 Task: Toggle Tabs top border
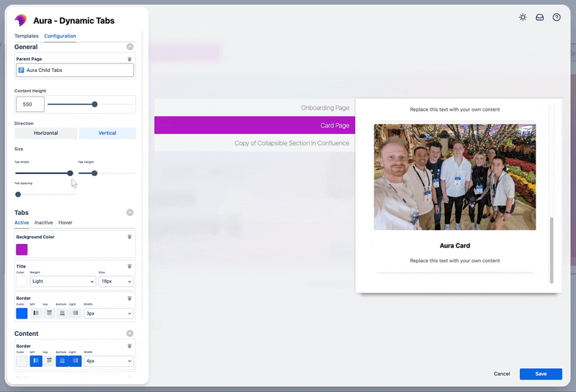(x=49, y=313)
